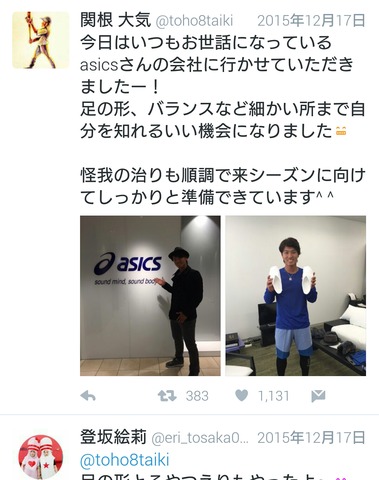Open the 関根 大気 display name

(115, 20)
